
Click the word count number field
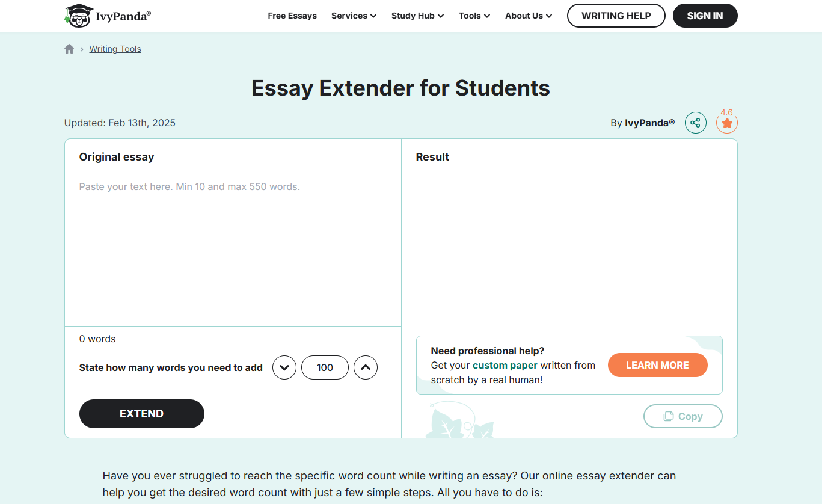[325, 367]
